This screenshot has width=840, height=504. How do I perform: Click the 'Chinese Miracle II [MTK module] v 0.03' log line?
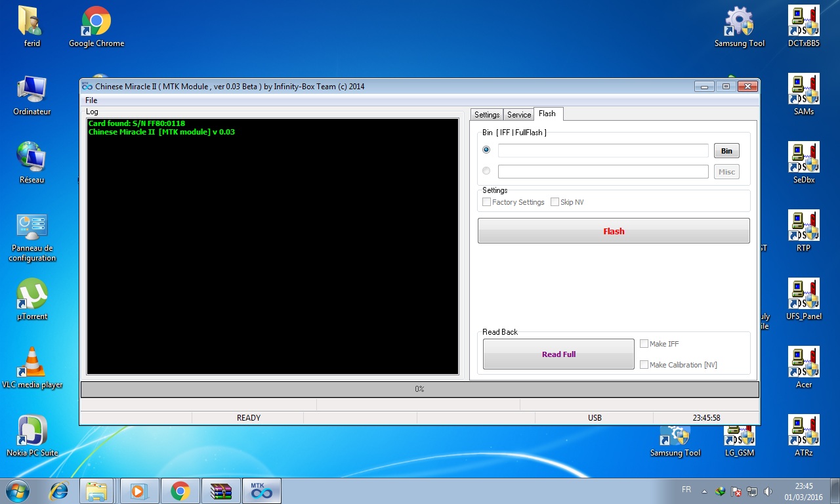click(161, 132)
